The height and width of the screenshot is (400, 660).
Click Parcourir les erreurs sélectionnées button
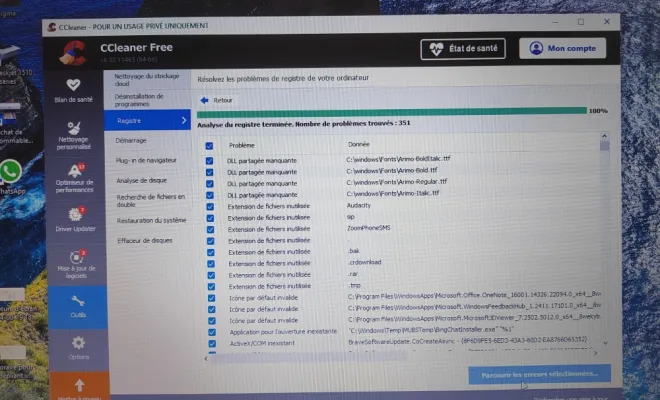pyautogui.click(x=540, y=374)
